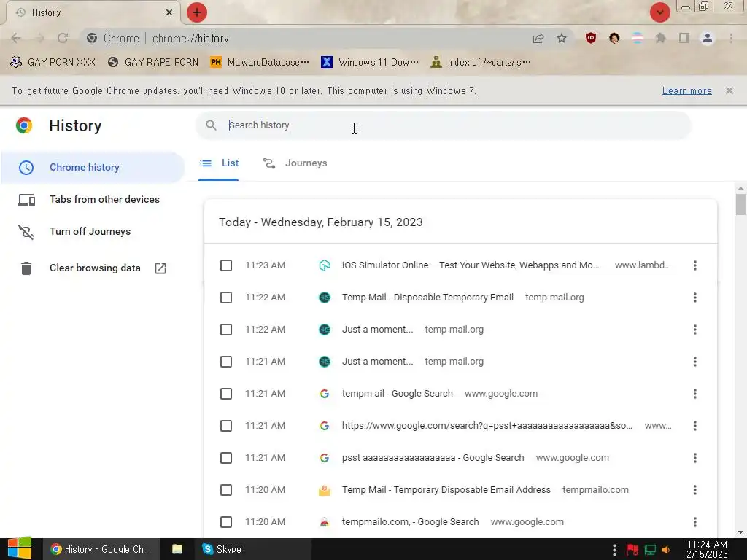
Task: Check the iOS Simulator Online entry checkbox
Action: (226, 265)
